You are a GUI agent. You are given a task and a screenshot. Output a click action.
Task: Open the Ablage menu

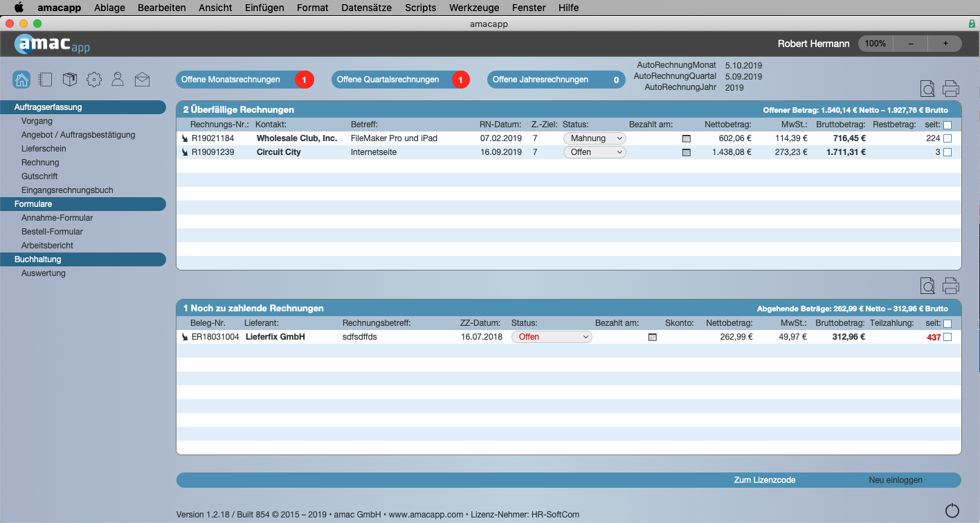pos(109,8)
